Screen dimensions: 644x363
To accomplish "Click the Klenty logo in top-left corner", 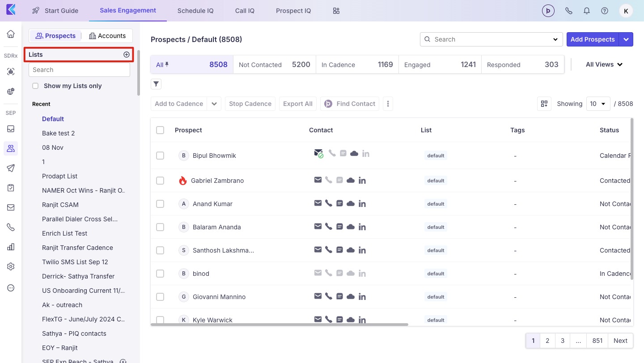I will coord(11,10).
